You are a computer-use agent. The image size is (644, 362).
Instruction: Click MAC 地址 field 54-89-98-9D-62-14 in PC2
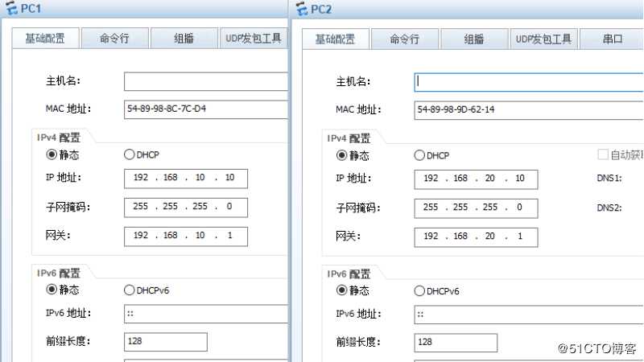(529, 110)
